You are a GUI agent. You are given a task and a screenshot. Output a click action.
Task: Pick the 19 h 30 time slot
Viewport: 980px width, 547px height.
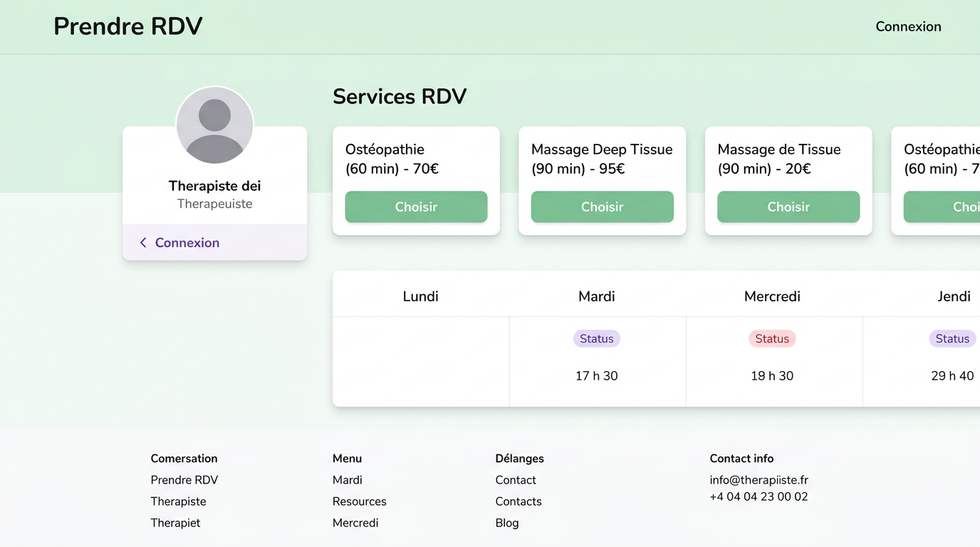(772, 376)
